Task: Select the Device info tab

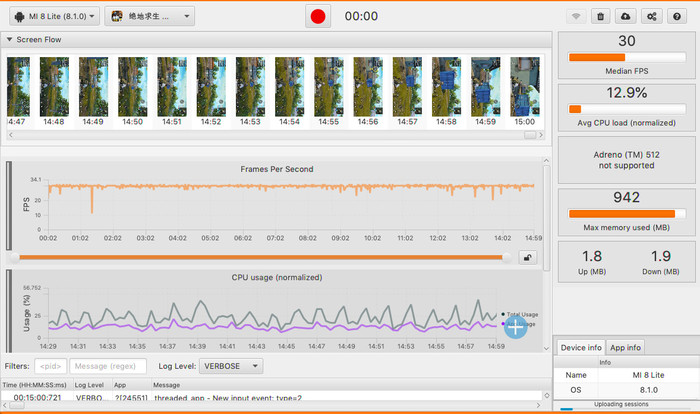Action: pos(581,348)
